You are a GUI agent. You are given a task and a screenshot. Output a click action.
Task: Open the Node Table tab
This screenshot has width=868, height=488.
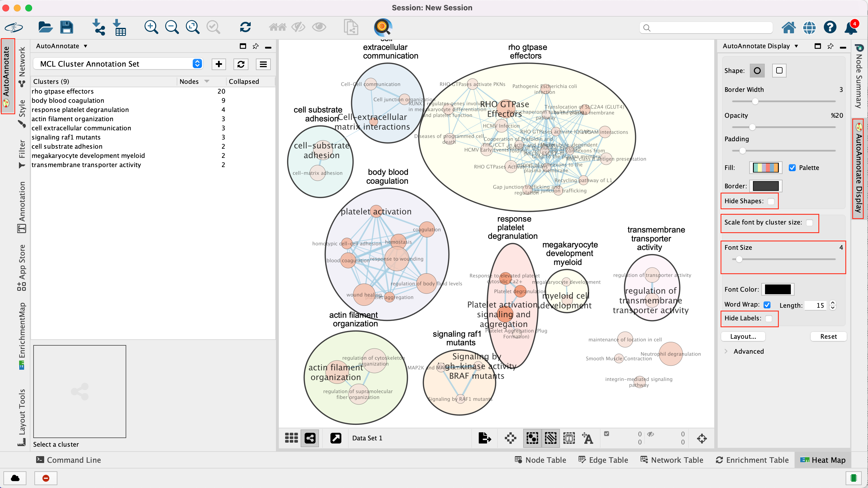pyautogui.click(x=540, y=460)
